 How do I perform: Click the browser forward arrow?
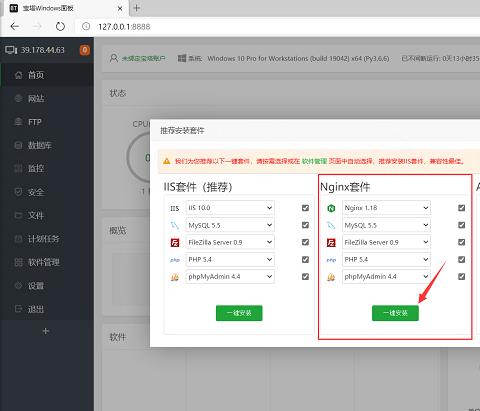37,26
